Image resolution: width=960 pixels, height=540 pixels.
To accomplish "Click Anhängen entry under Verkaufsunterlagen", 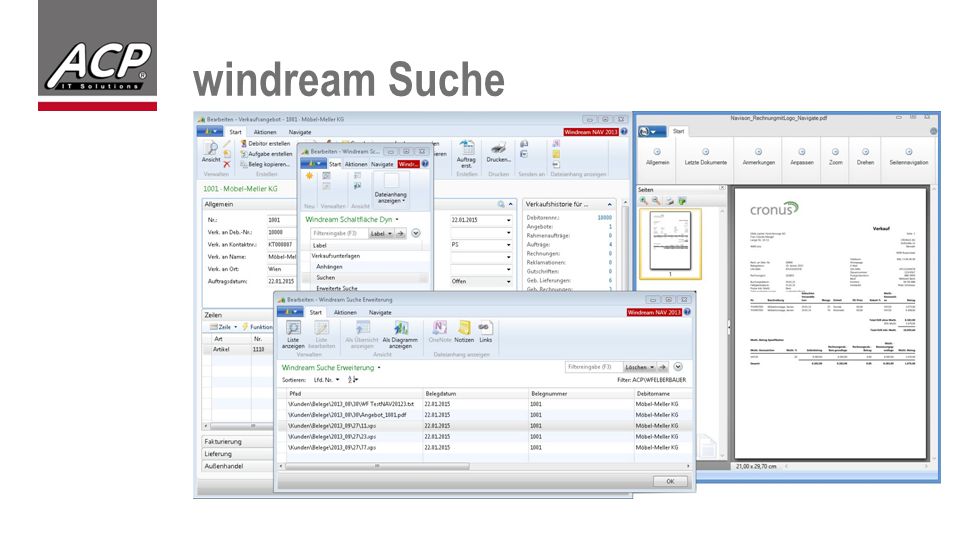I will (x=329, y=267).
